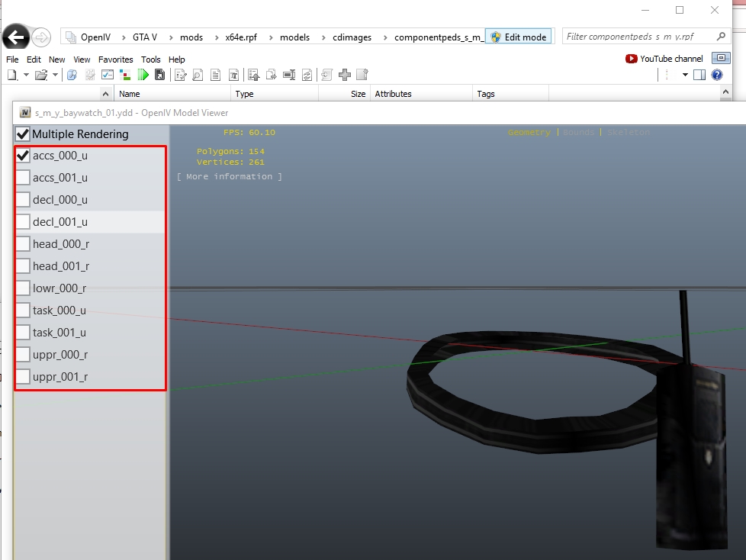Click the filter search input field
This screenshot has height=560, width=746.
[x=639, y=37]
